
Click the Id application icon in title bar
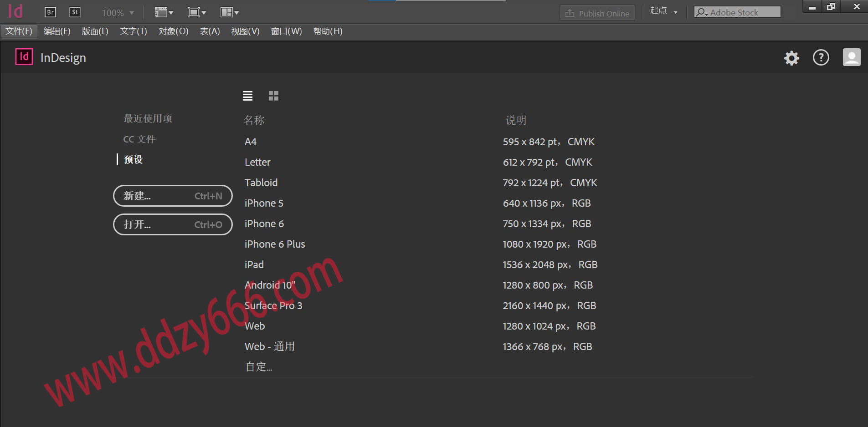15,11
